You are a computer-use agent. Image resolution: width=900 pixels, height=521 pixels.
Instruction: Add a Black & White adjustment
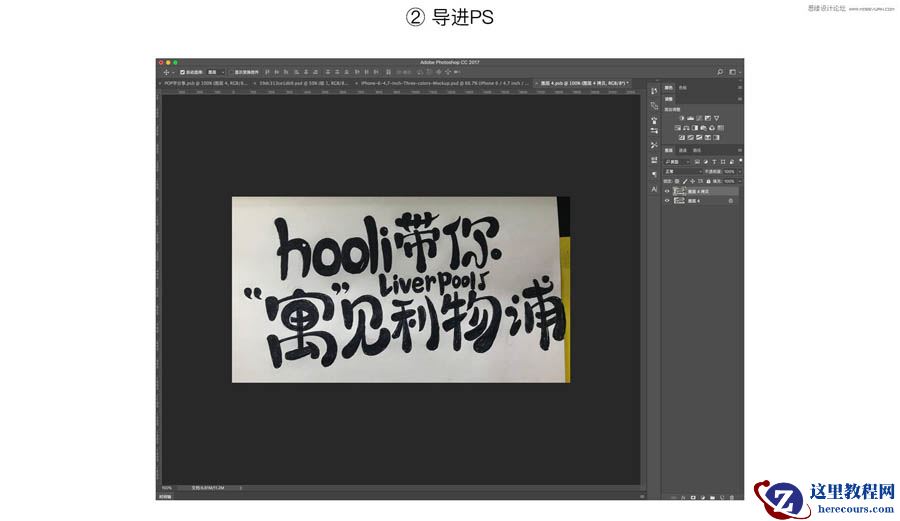[x=695, y=128]
